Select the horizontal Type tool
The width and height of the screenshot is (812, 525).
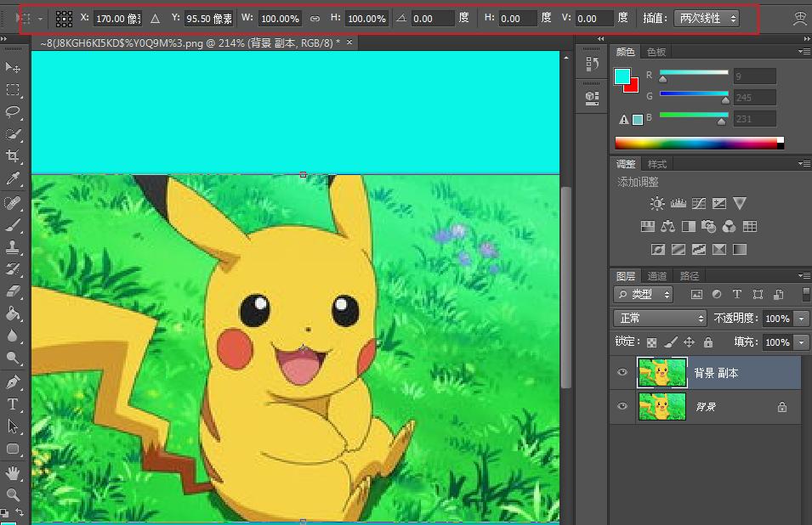13,404
